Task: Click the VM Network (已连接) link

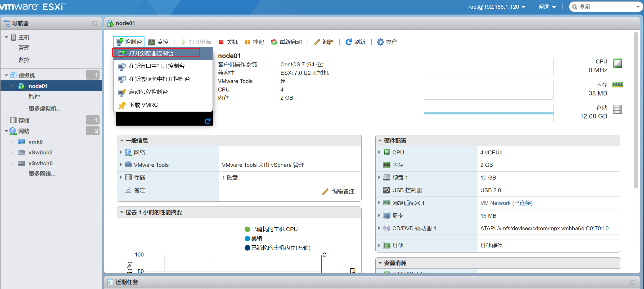Action: tap(506, 203)
